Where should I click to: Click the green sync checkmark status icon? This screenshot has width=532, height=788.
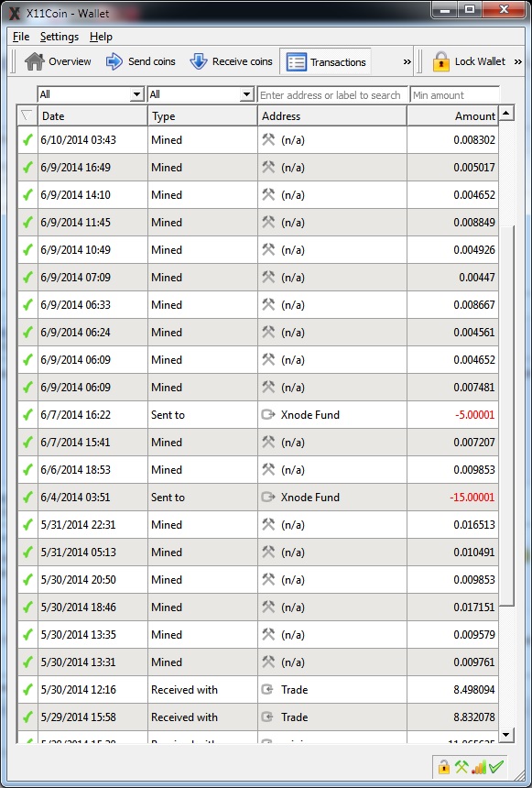tap(495, 766)
